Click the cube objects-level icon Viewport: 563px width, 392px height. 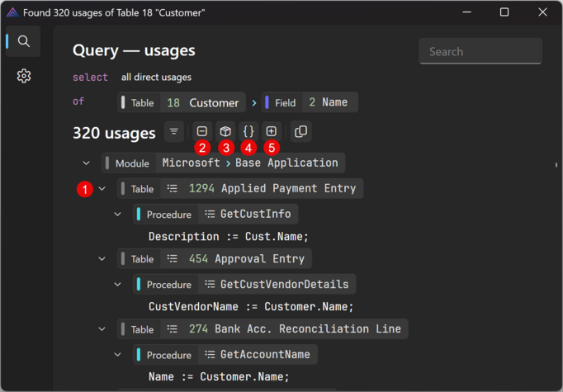click(x=225, y=132)
